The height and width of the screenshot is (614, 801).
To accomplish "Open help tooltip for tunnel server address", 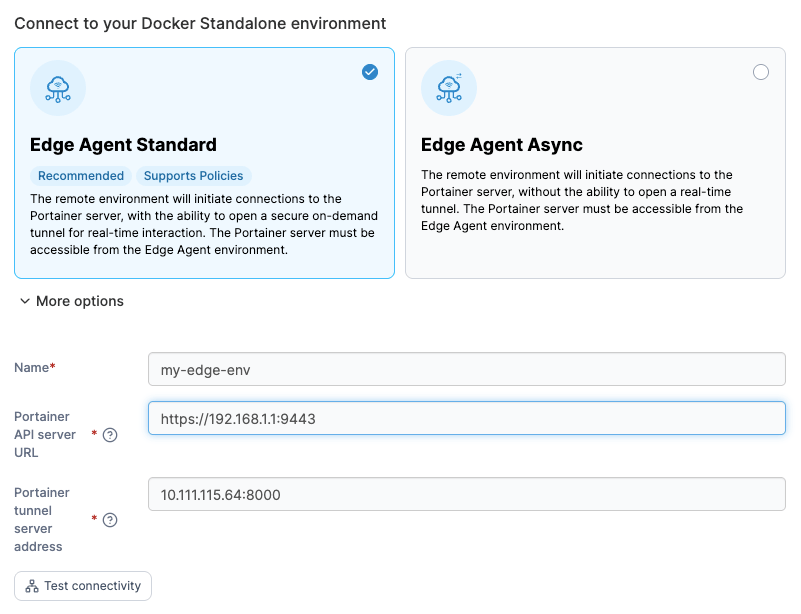I will (110, 520).
